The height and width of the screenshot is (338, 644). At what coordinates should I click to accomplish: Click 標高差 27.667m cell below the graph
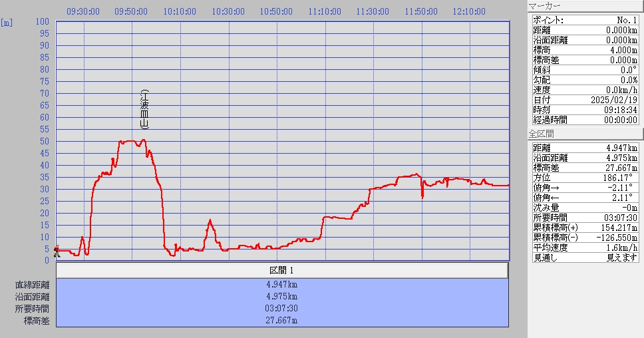[x=281, y=321]
